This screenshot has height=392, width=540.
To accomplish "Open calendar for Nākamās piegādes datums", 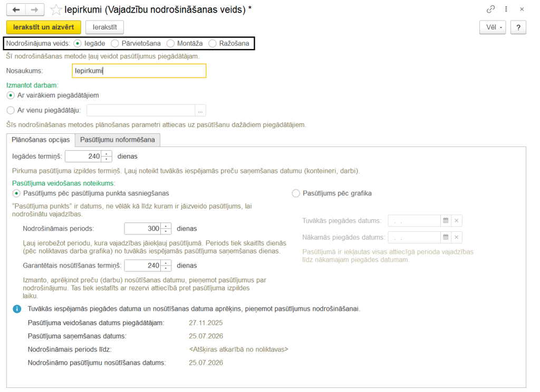I will 446,237.
